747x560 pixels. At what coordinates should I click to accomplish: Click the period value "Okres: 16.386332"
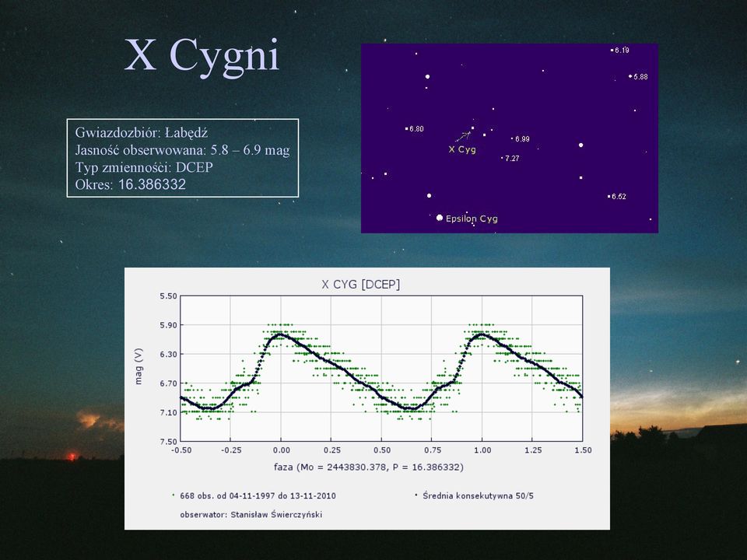[x=131, y=184]
